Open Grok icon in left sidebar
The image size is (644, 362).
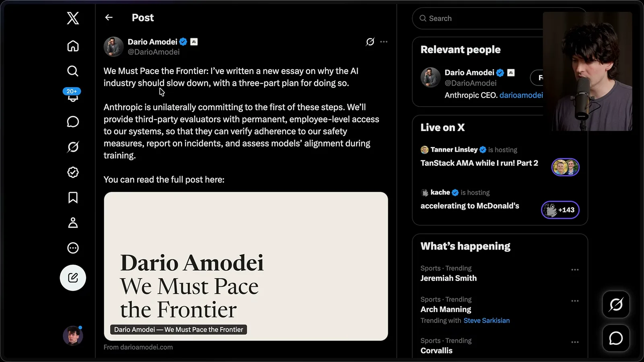pos(73,147)
